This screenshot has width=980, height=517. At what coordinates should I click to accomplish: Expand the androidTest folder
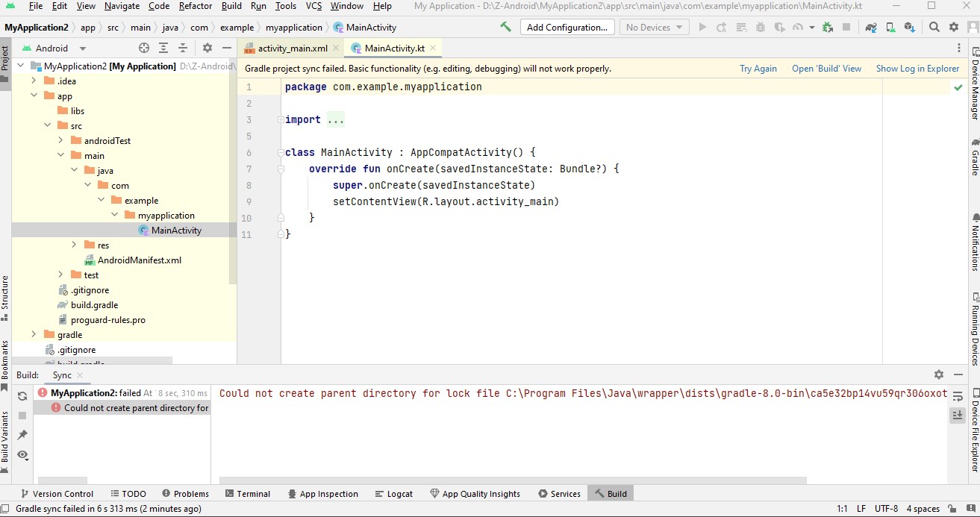point(61,141)
